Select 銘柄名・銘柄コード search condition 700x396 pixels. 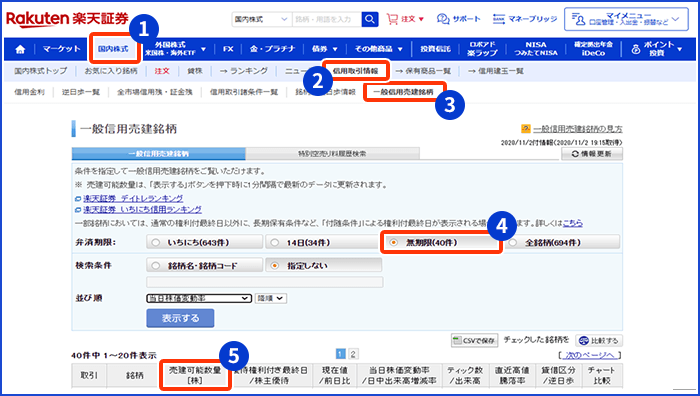[204, 265]
